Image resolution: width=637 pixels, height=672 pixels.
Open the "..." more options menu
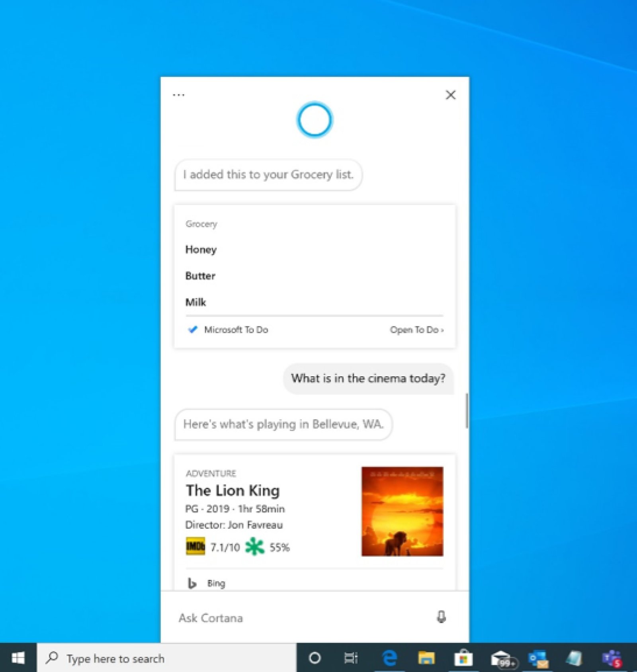pos(179,94)
